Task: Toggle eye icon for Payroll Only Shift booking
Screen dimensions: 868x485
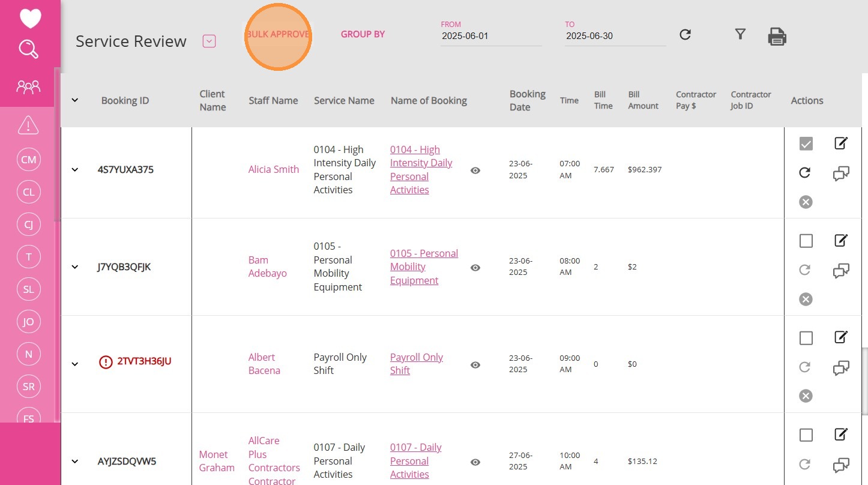Action: 475,365
